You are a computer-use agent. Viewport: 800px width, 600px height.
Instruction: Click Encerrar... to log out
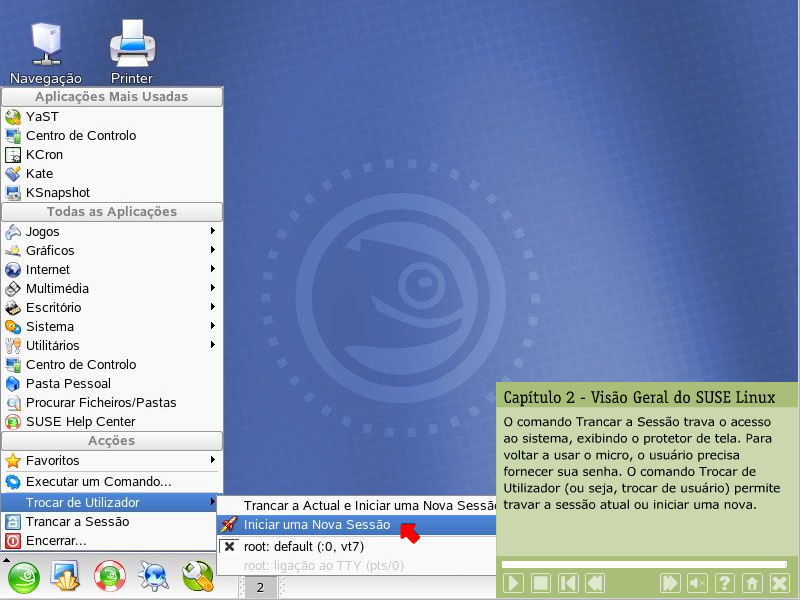[56, 540]
